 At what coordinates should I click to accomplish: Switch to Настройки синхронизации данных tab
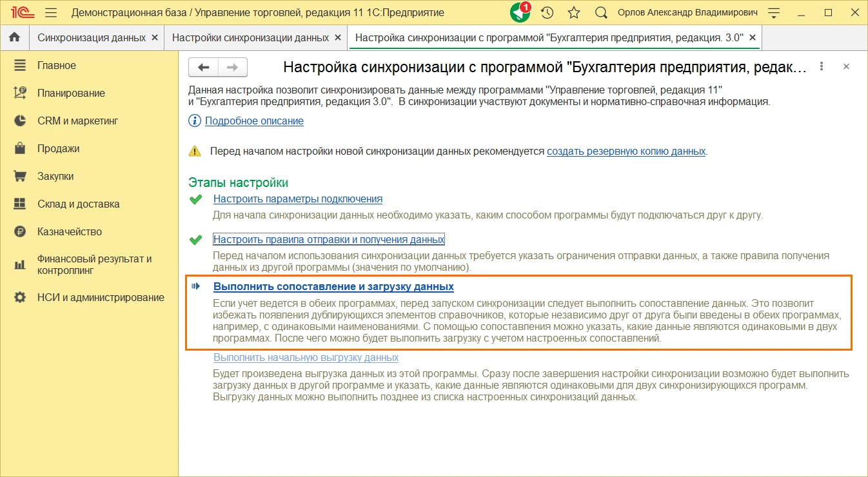(x=250, y=37)
